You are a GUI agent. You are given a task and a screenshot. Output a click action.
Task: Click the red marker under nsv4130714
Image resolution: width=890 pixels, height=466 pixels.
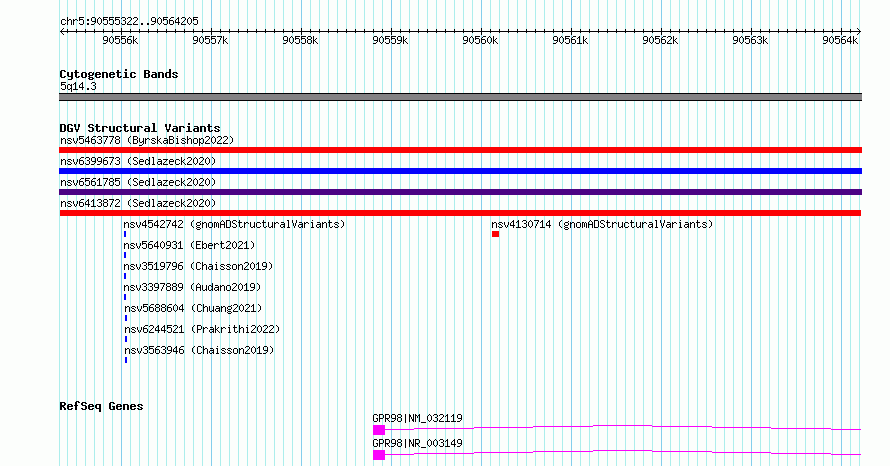pos(496,234)
